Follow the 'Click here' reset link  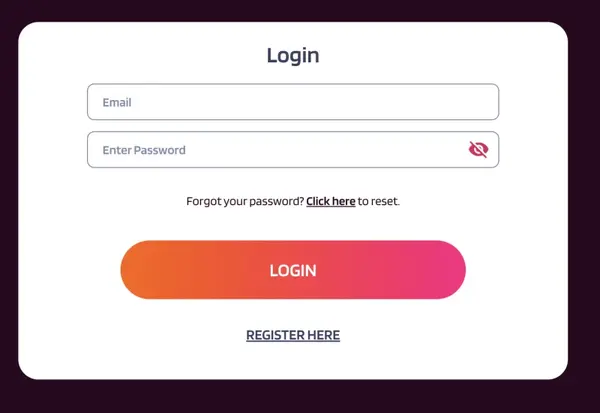tap(331, 201)
